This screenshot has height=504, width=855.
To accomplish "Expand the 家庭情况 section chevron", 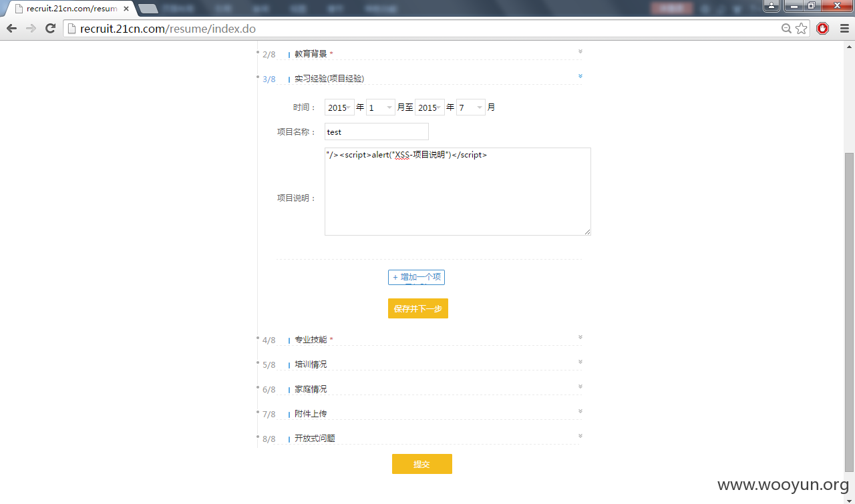I will coord(580,386).
